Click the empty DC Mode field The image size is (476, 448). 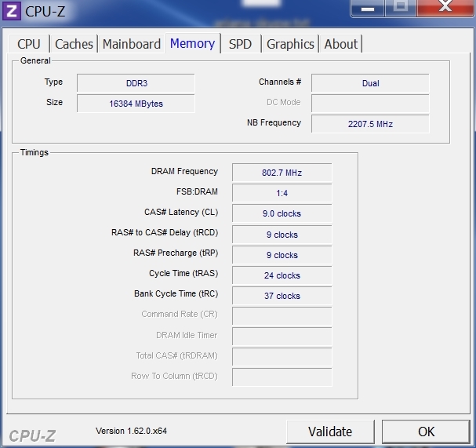pyautogui.click(x=370, y=104)
